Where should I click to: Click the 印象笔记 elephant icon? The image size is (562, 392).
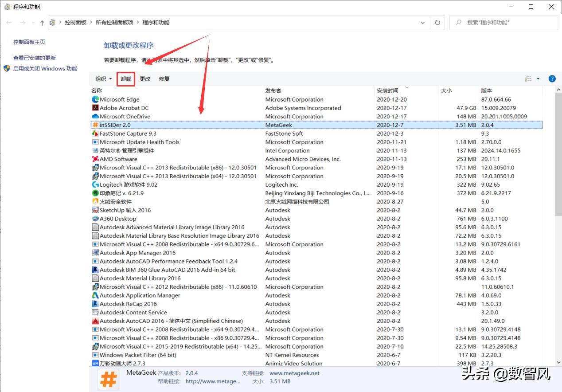(95, 193)
